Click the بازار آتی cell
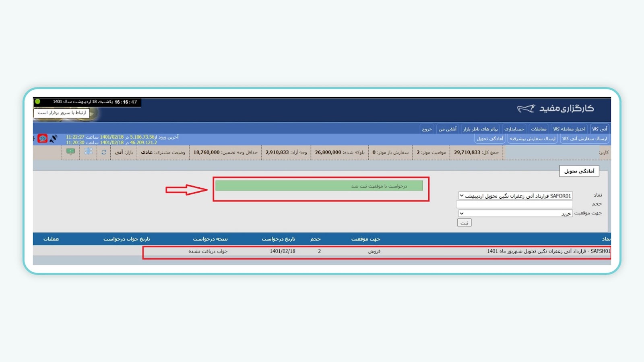Screen dimensions: 644x362 tap(124, 152)
